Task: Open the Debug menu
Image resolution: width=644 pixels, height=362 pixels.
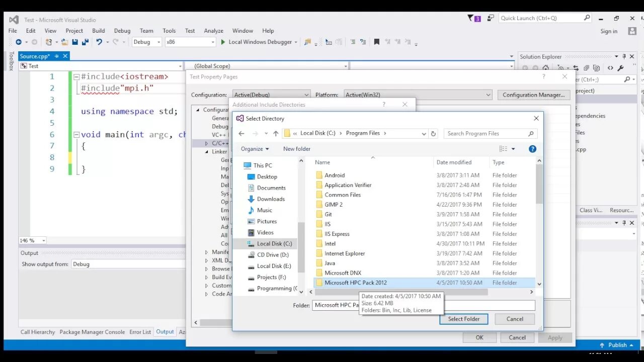Action: [x=122, y=31]
